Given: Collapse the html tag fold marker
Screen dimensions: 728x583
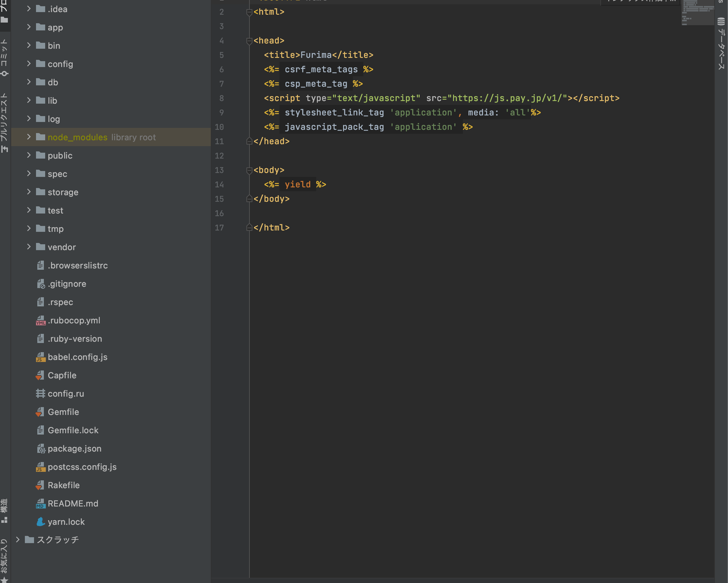Looking at the screenshot, I should (249, 12).
